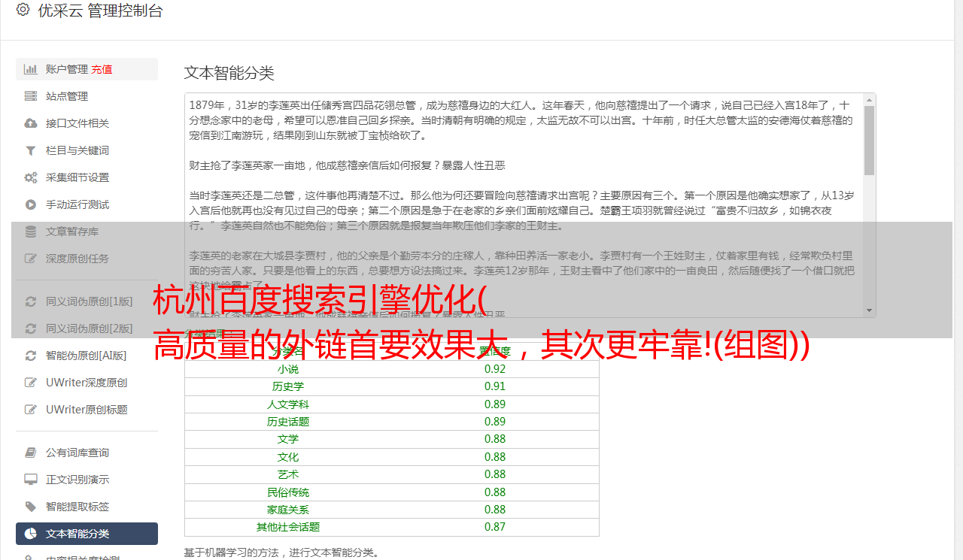Click the bar chart icon for 账户管理
This screenshot has width=963, height=560.
coord(31,69)
